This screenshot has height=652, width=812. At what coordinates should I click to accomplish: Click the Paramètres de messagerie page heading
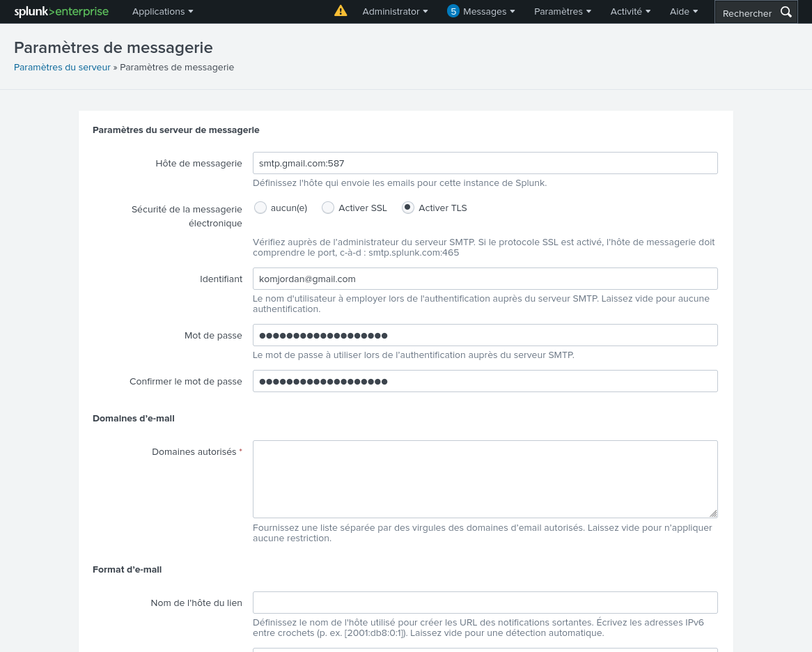pyautogui.click(x=114, y=47)
